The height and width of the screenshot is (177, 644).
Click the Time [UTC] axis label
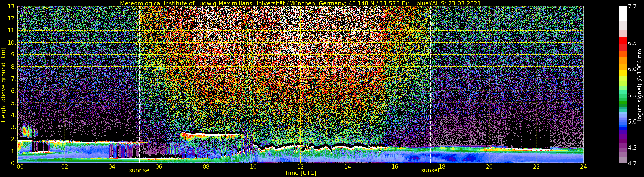tap(300, 173)
